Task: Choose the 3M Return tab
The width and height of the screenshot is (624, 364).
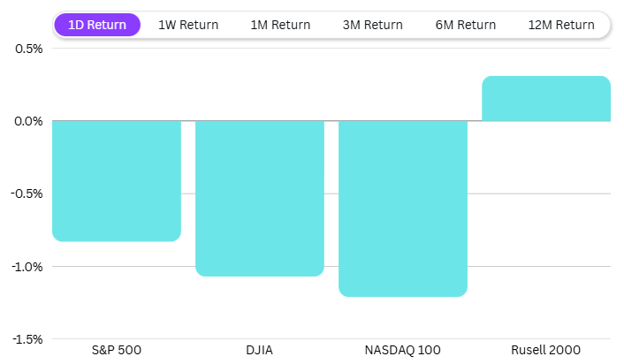Action: click(x=372, y=25)
